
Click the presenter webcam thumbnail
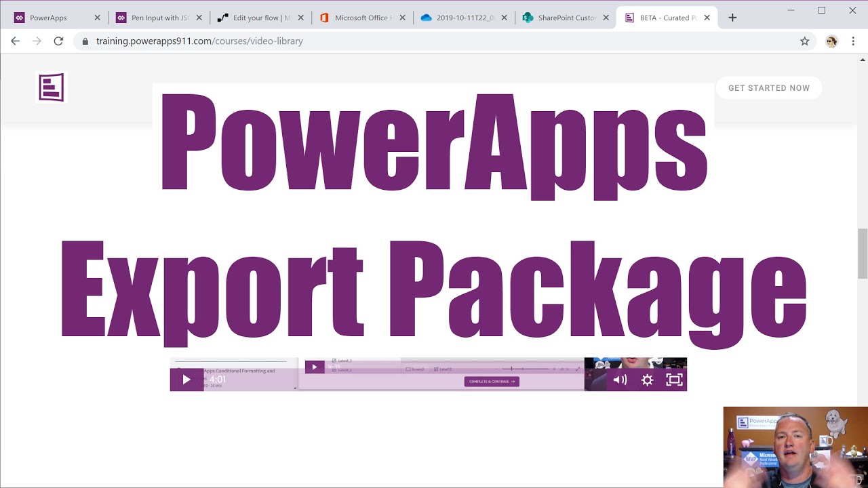795,447
